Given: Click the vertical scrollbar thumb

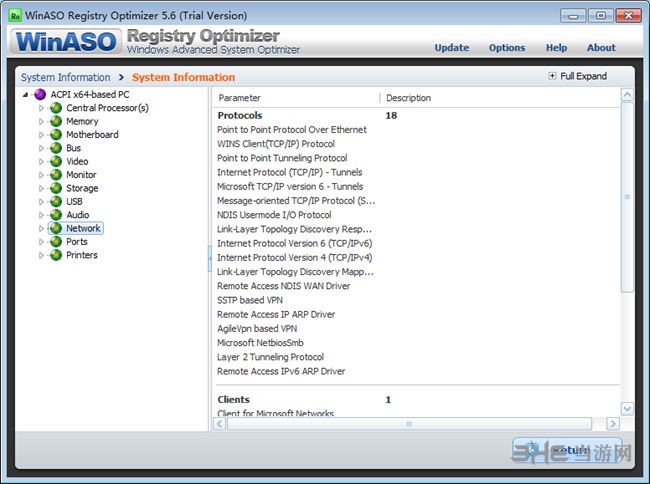Looking at the screenshot, I should 627,197.
